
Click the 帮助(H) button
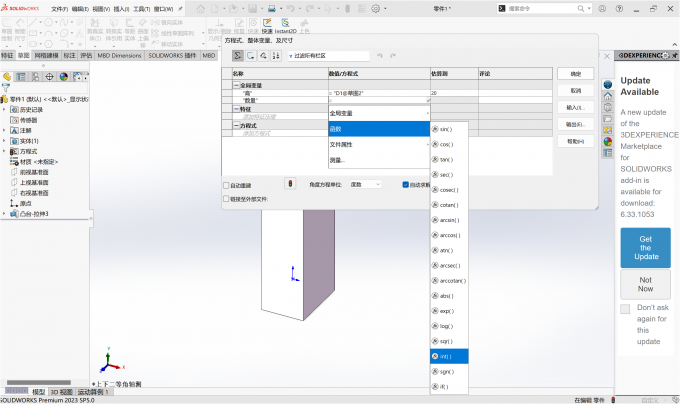tap(575, 141)
